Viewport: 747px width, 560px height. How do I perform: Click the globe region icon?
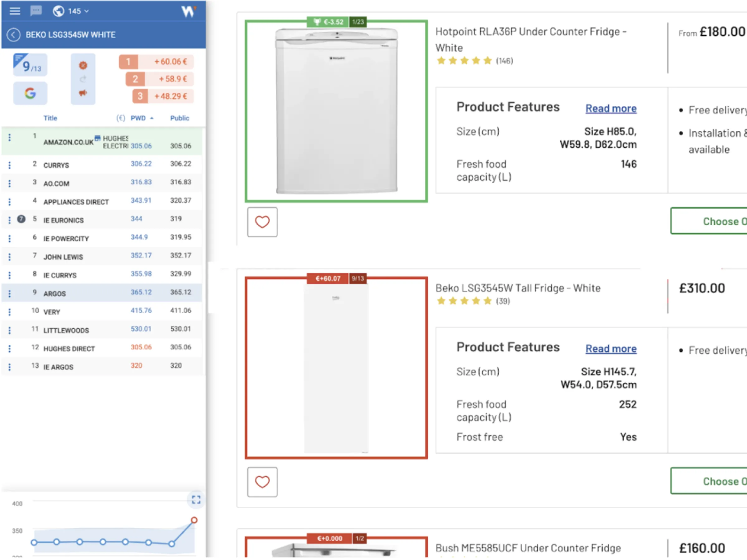click(59, 11)
